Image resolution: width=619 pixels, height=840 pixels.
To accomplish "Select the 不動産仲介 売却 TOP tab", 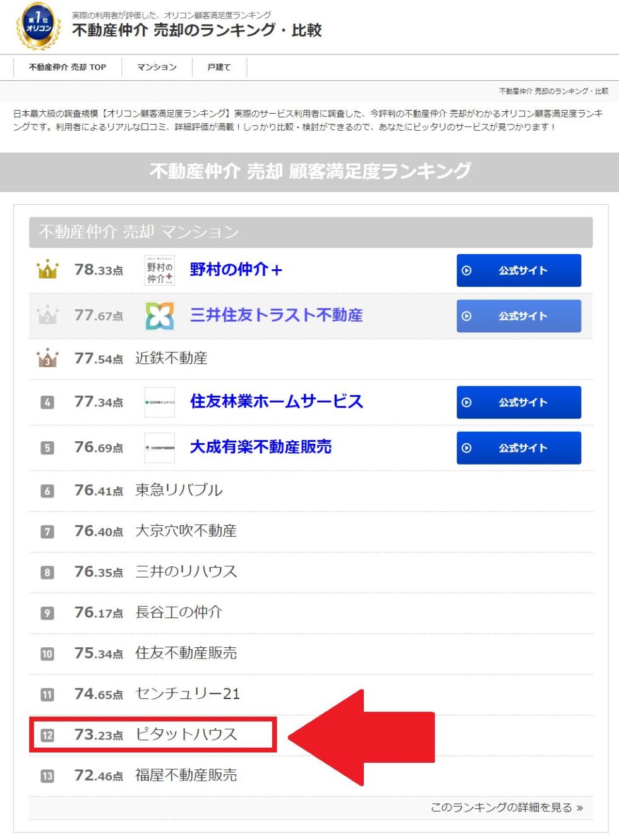I will 68,67.
